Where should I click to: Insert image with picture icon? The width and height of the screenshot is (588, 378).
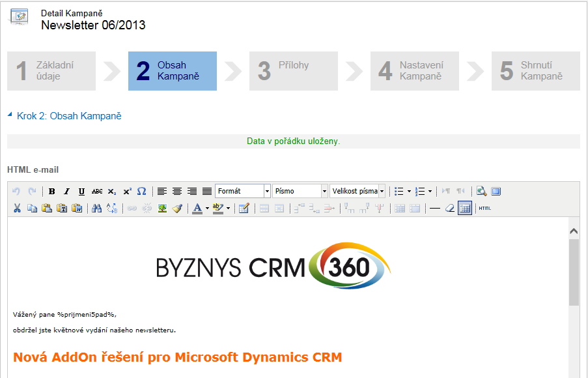(x=162, y=208)
